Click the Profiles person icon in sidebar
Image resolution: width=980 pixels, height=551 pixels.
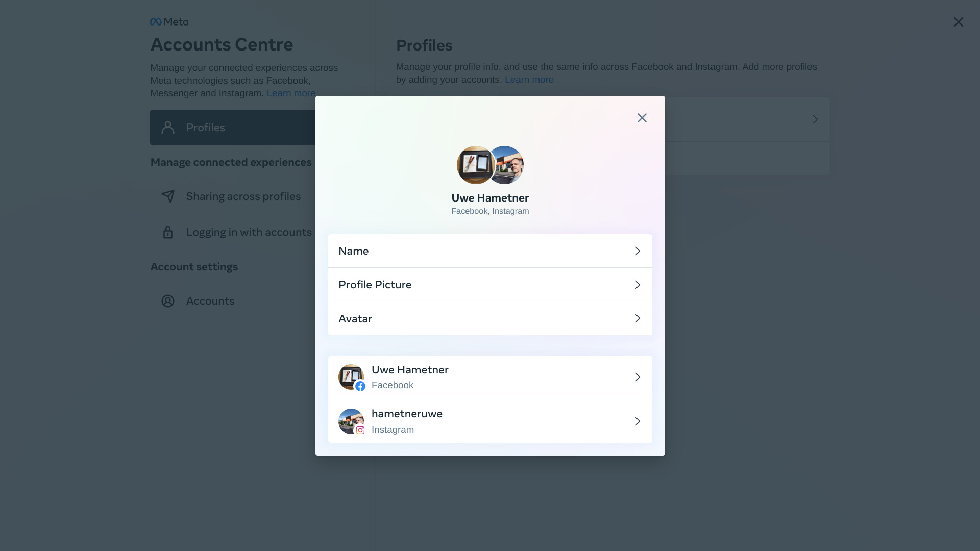pyautogui.click(x=168, y=128)
